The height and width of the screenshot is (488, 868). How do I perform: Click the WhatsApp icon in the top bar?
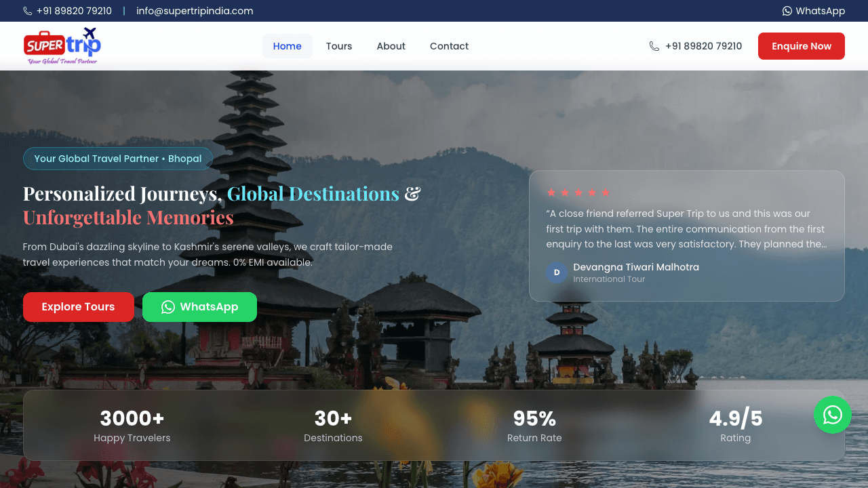787,11
